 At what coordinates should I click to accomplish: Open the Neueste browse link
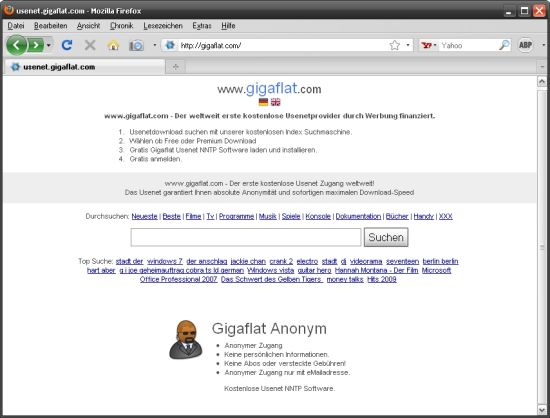144,216
